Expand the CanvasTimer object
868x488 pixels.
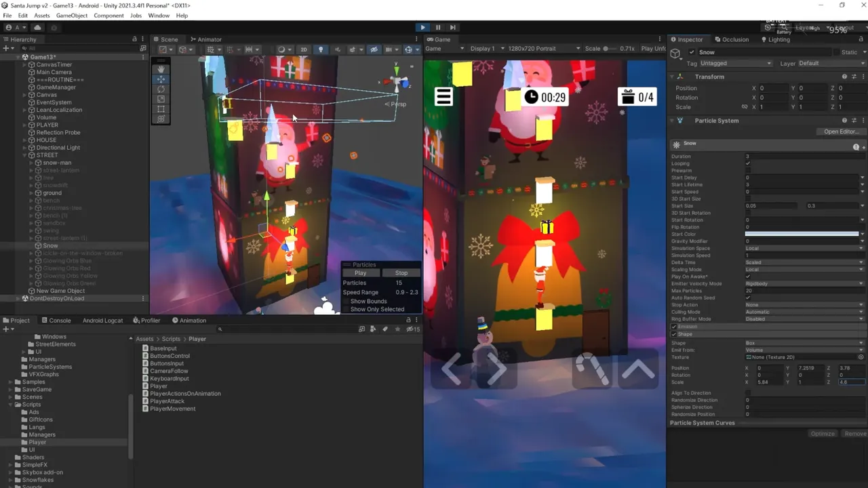24,64
